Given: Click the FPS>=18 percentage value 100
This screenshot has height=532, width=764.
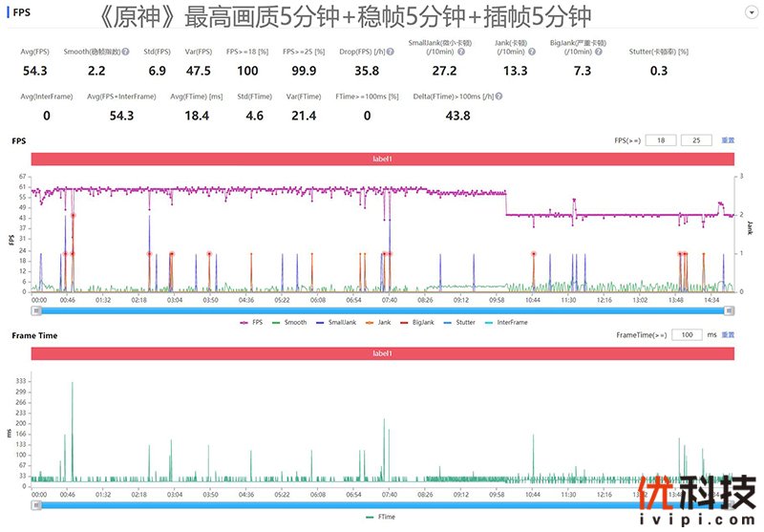Looking at the screenshot, I should point(247,71).
